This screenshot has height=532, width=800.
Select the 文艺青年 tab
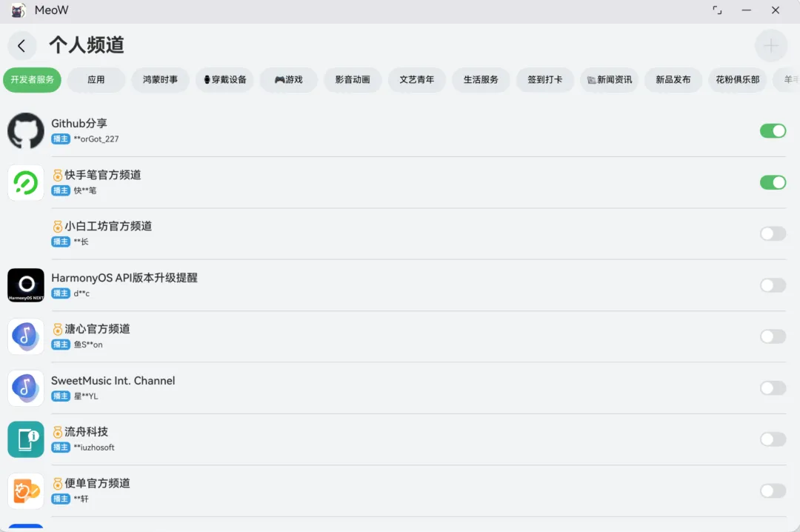(x=417, y=79)
